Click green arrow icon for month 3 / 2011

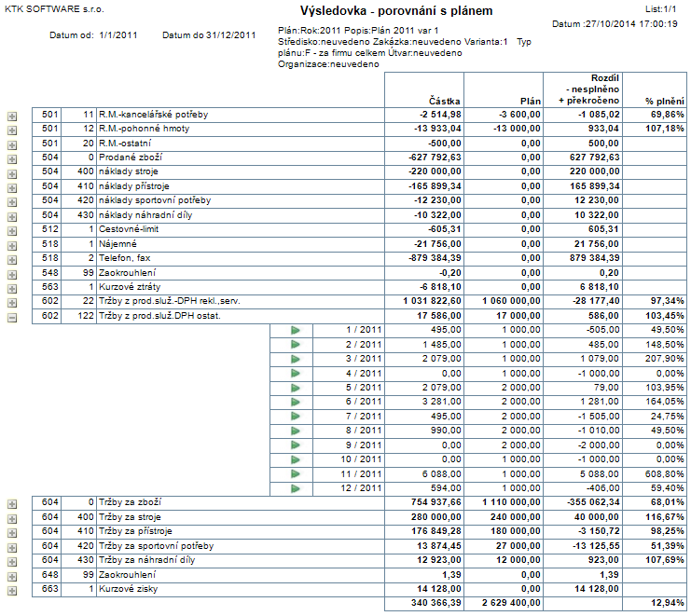(x=296, y=359)
